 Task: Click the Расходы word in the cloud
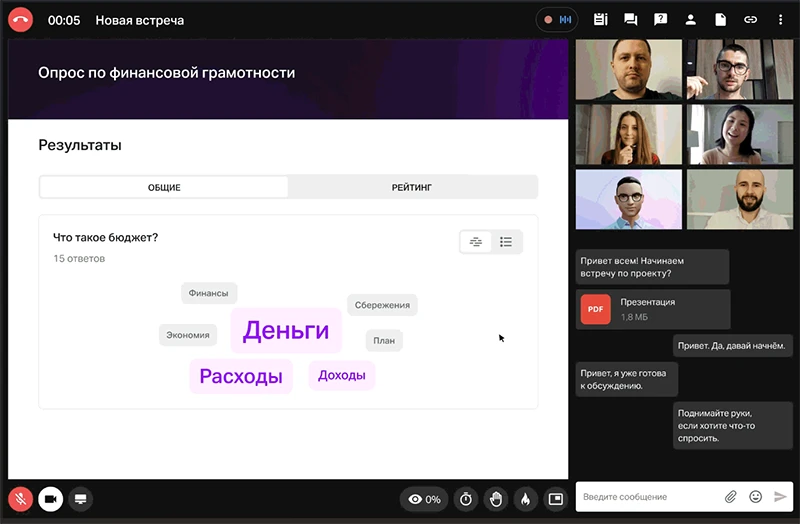tap(241, 376)
